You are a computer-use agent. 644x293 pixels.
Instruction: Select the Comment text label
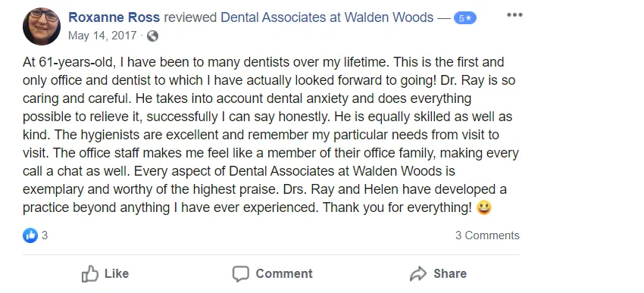click(x=284, y=274)
